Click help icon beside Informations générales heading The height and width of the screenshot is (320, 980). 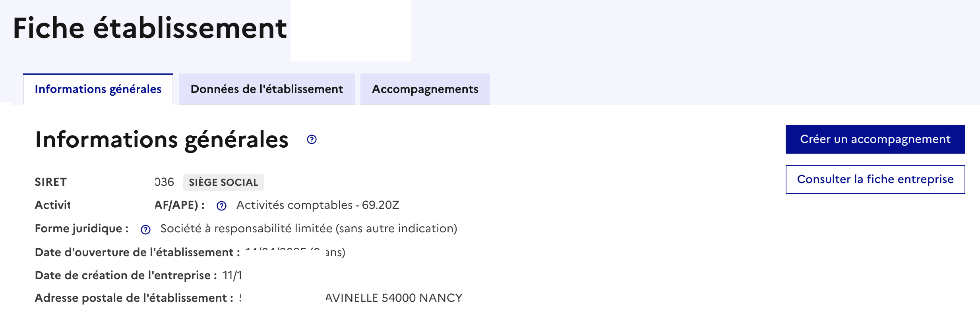[x=312, y=139]
